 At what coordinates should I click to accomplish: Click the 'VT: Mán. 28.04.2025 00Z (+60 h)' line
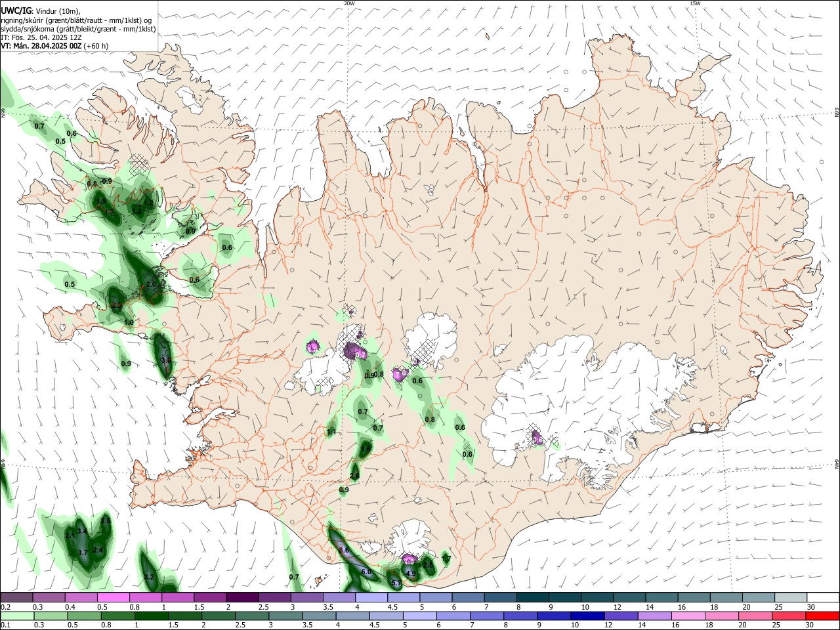point(54,46)
